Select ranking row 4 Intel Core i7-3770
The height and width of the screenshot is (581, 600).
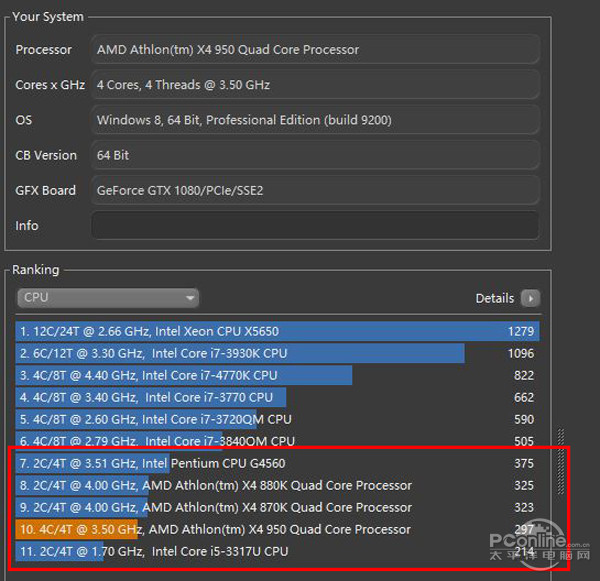[x=277, y=397]
